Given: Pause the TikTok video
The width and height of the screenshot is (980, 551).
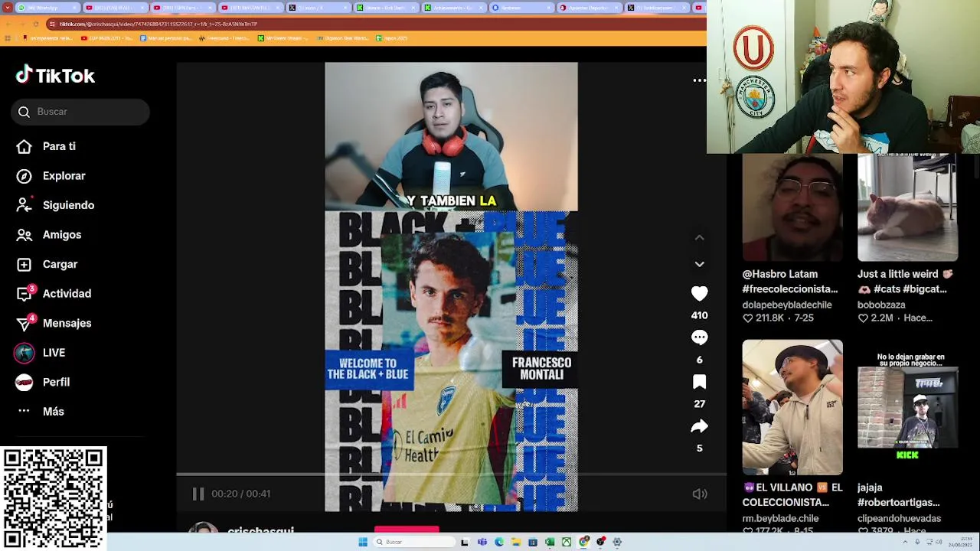Looking at the screenshot, I should pyautogui.click(x=198, y=494).
